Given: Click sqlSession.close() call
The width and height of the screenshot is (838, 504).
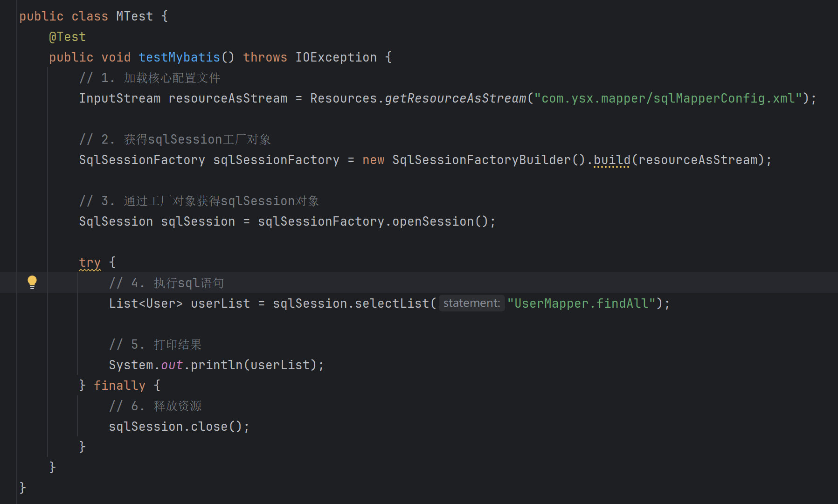Looking at the screenshot, I should click(179, 427).
